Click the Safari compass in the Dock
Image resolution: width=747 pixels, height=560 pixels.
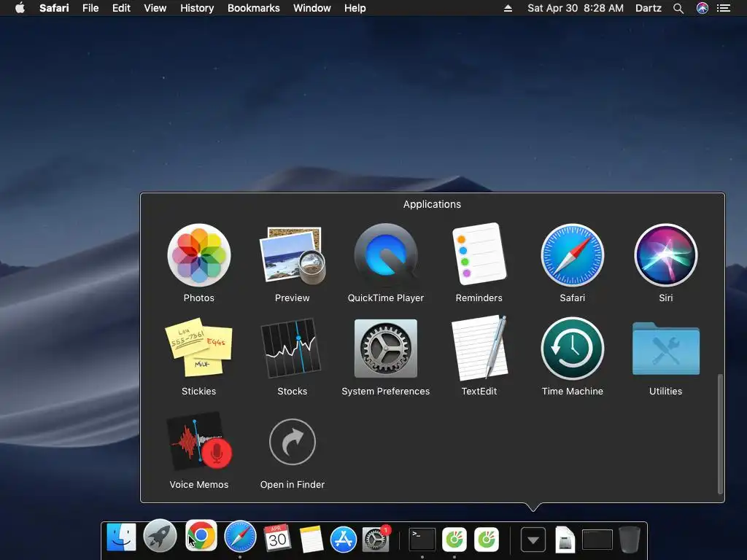click(x=240, y=537)
